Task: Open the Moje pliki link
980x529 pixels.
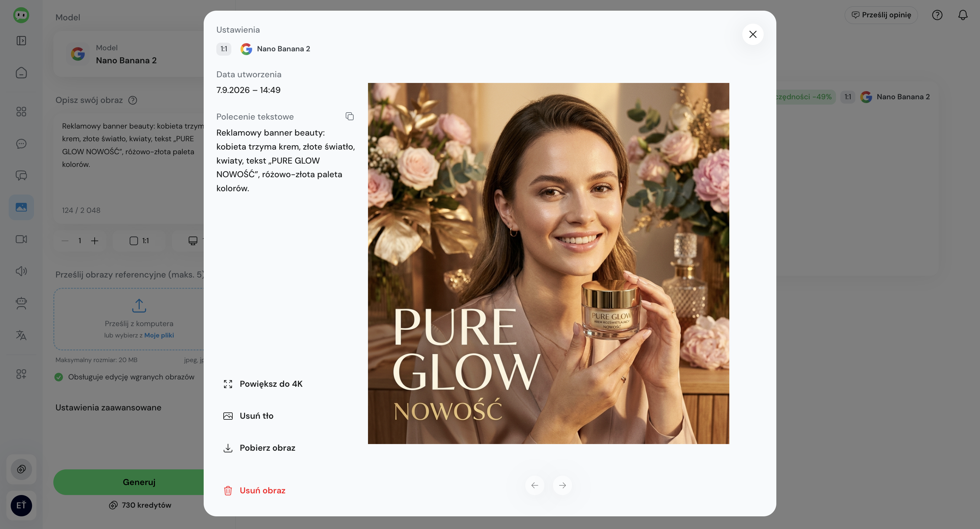Action: 159,335
